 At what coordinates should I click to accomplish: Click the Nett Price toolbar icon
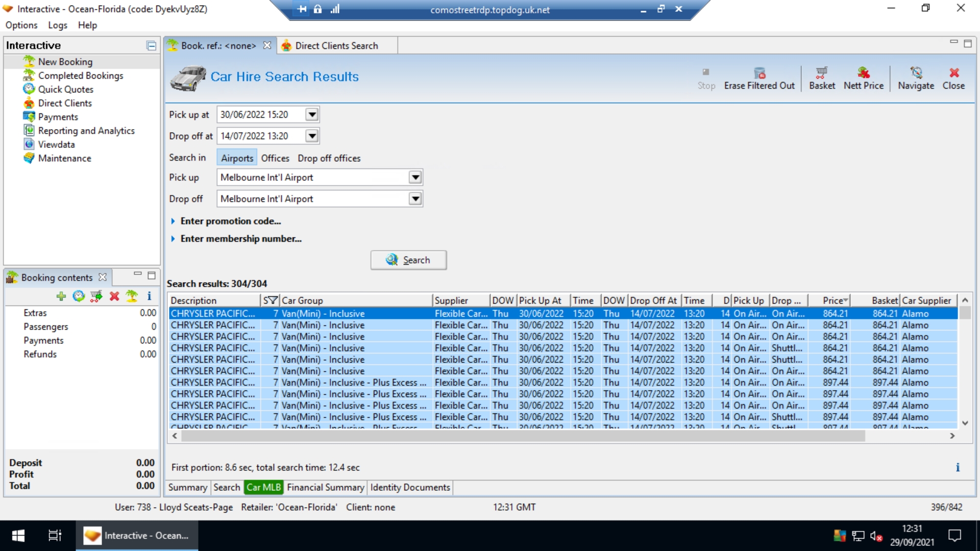click(863, 78)
